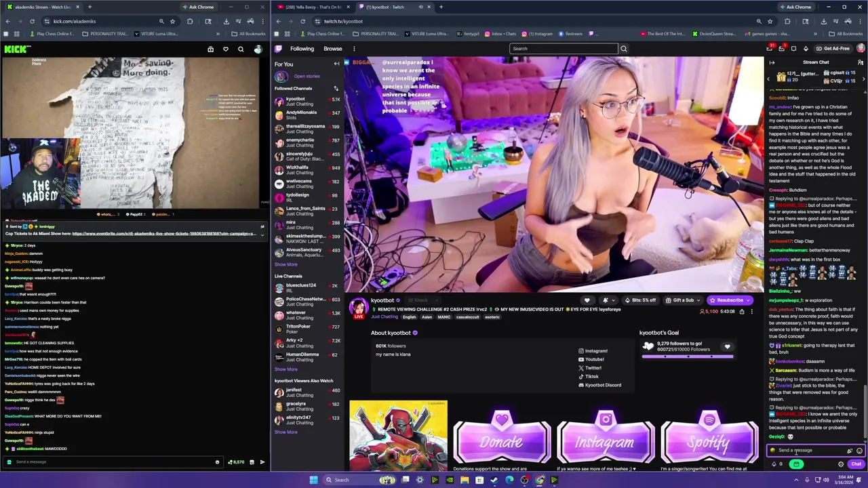Image resolution: width=868 pixels, height=488 pixels.
Task: Select the akademiks Stream browser tab
Action: pos(42,7)
